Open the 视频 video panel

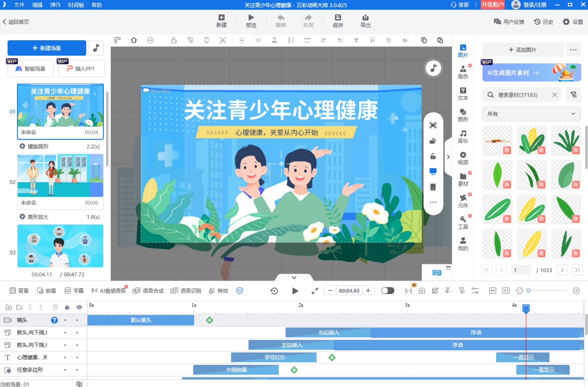(x=463, y=158)
